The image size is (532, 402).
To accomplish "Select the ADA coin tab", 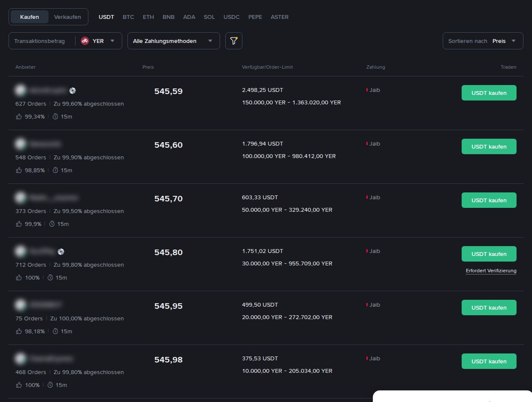I will (189, 17).
